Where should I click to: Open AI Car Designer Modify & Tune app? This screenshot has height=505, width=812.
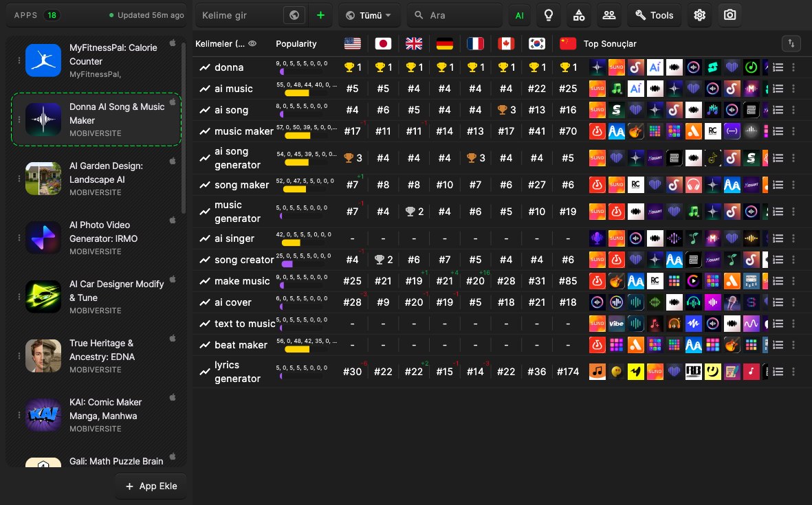(96, 297)
